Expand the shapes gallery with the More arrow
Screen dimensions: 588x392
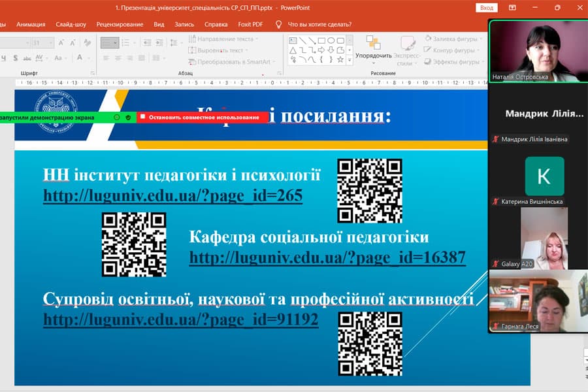click(x=350, y=59)
